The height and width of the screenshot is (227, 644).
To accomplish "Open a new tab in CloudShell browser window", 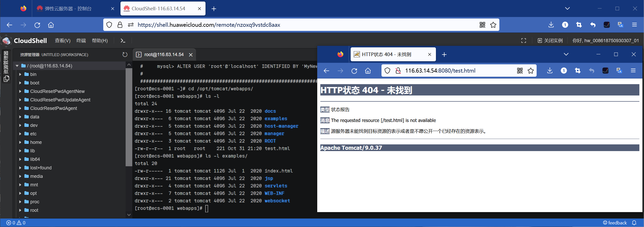I will point(214,9).
